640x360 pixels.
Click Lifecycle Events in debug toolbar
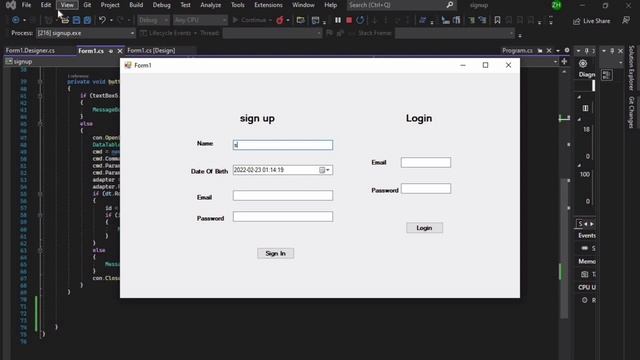coord(169,33)
